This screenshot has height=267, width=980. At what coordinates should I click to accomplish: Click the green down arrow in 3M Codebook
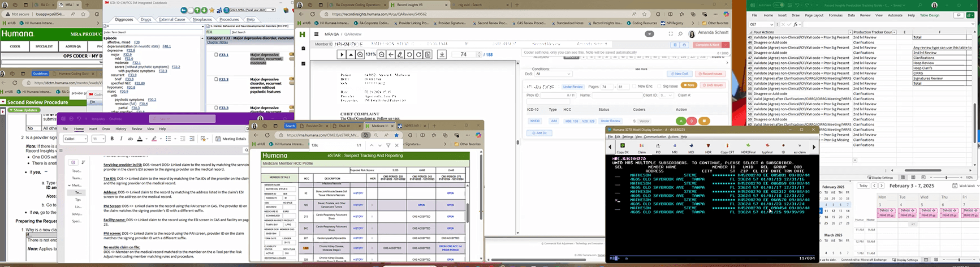204,10
